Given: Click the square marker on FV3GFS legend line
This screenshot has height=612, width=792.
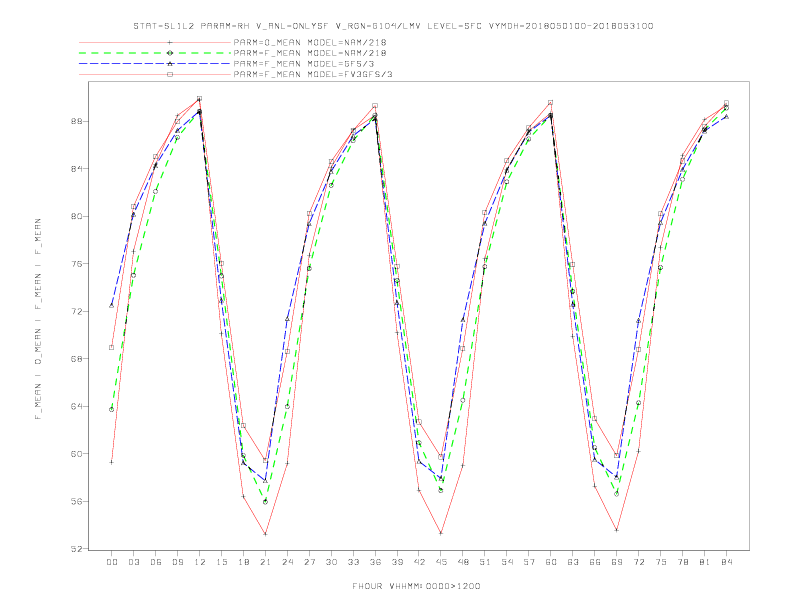Looking at the screenshot, I should coord(170,74).
